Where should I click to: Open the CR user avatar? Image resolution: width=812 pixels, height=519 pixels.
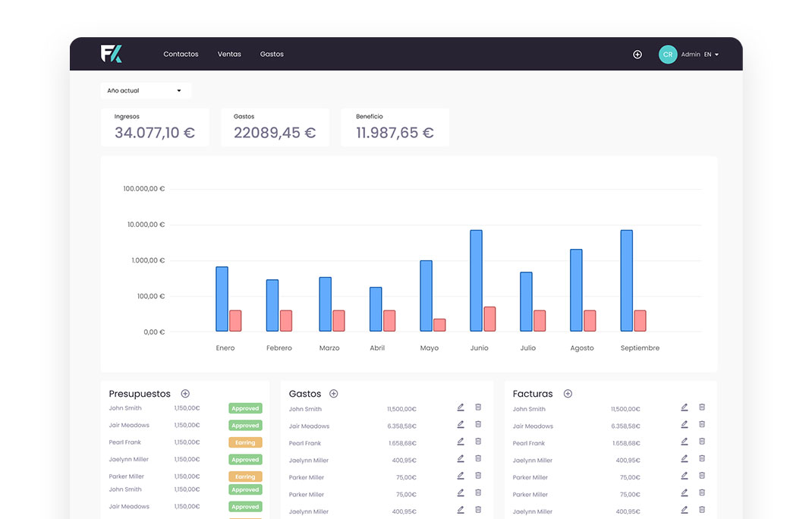(x=668, y=55)
